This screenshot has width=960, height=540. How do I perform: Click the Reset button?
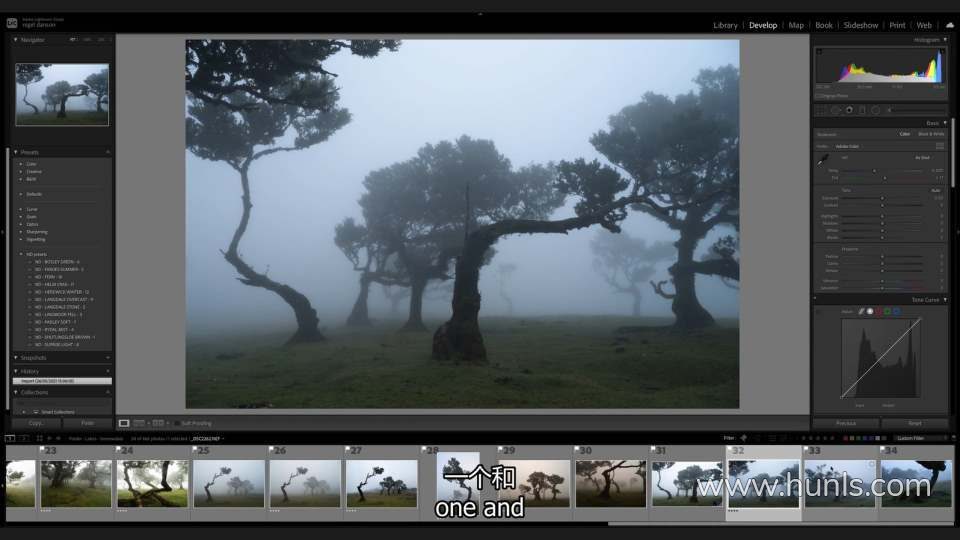pos(915,423)
